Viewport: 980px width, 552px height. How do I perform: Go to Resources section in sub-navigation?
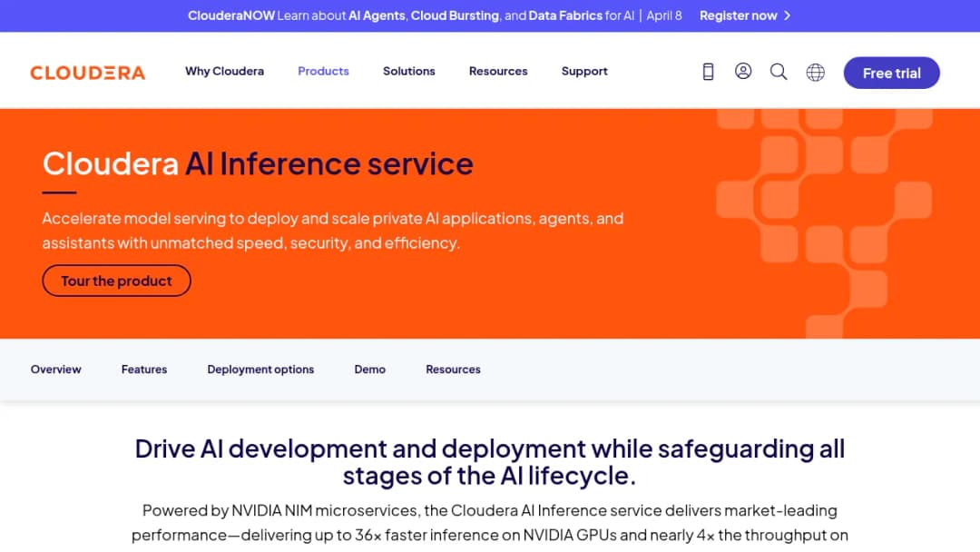453,370
